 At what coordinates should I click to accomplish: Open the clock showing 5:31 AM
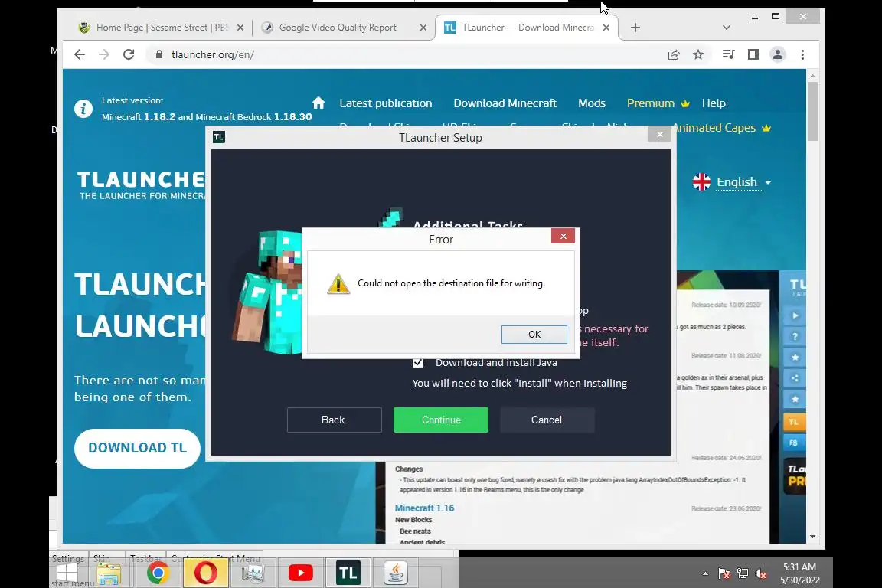pyautogui.click(x=799, y=573)
